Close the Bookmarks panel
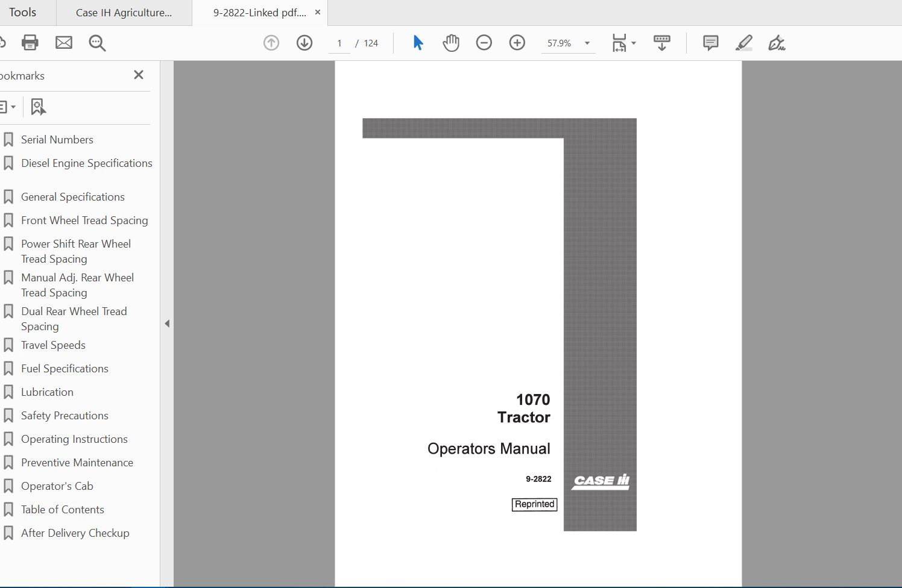This screenshot has height=588, width=902. (139, 75)
